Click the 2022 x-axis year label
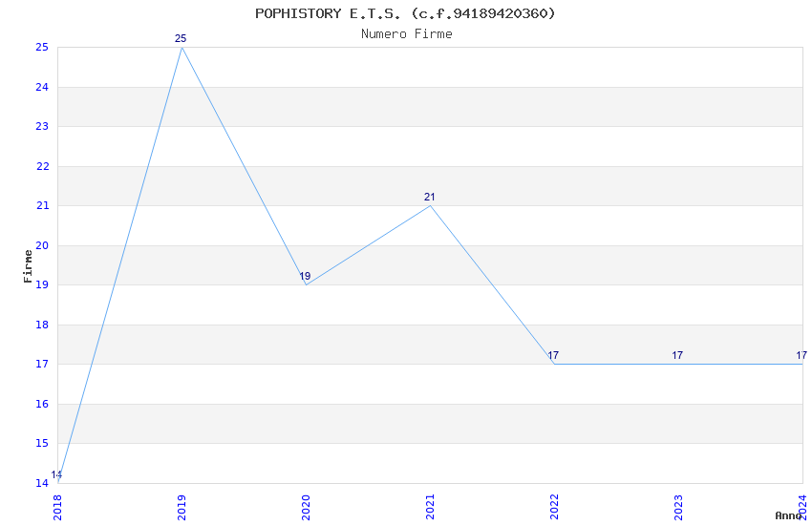The width and height of the screenshot is (812, 525). tap(554, 505)
